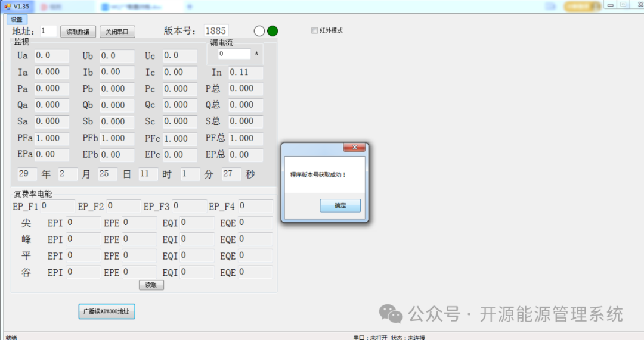Click the green status indicator circle
Viewport: 644px width, 340px height.
[273, 31]
